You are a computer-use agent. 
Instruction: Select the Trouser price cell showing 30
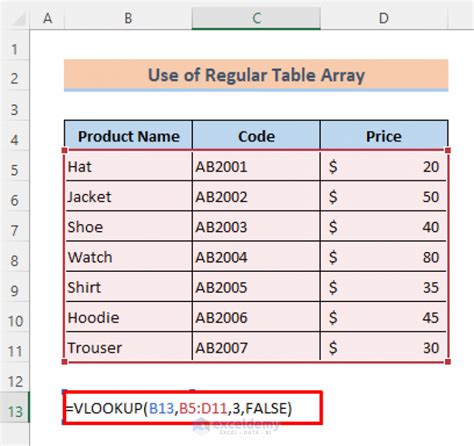[x=384, y=347]
